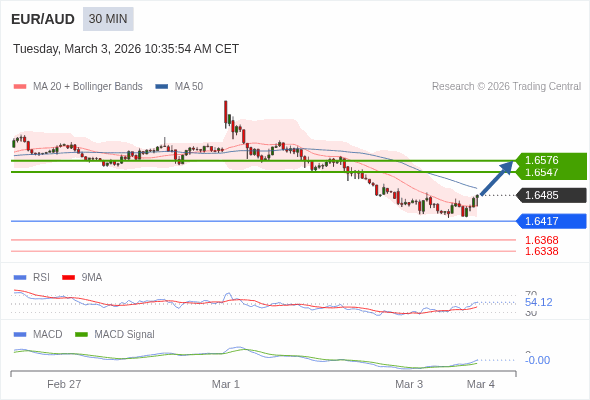Click the MA 20 + Bollinger Bands legend swatch

tap(20, 87)
